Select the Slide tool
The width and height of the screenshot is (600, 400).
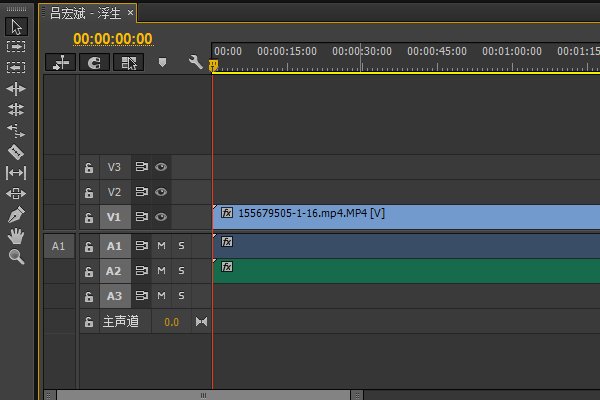[16, 193]
